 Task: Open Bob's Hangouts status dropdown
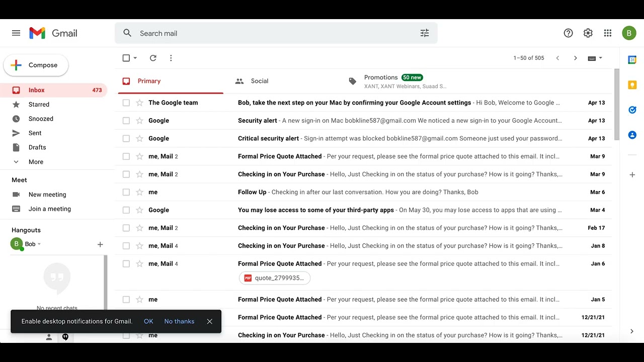coord(39,244)
